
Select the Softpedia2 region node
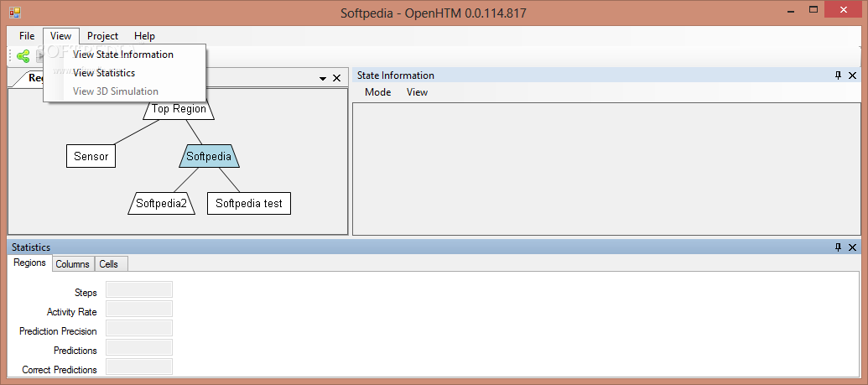pos(162,203)
